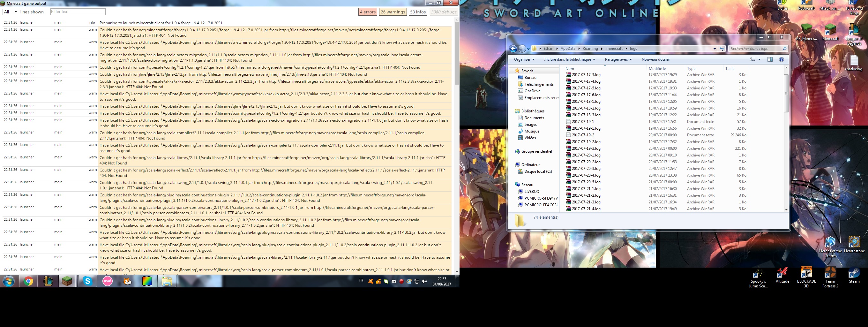Open recent locations dropdown beside forward arrow

click(x=529, y=49)
